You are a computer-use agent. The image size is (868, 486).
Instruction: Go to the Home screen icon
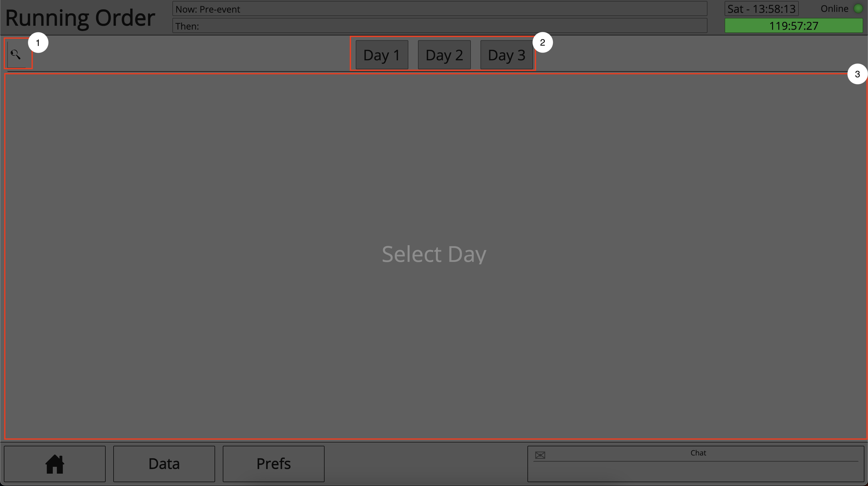pyautogui.click(x=54, y=464)
